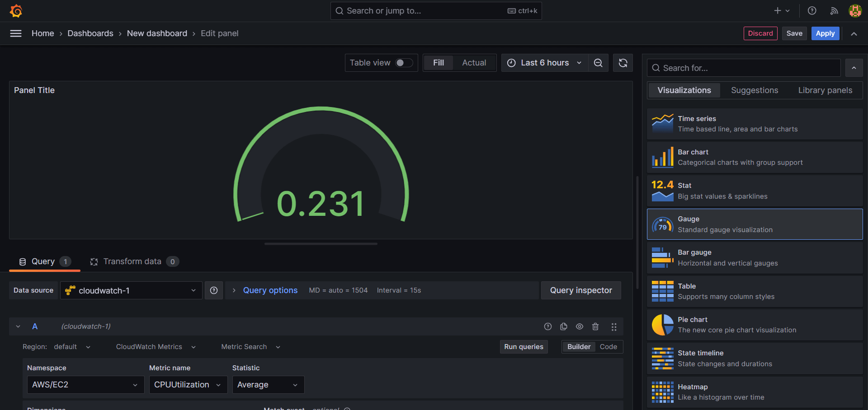The image size is (868, 410).
Task: Open the Grafana home logo
Action: tap(16, 11)
